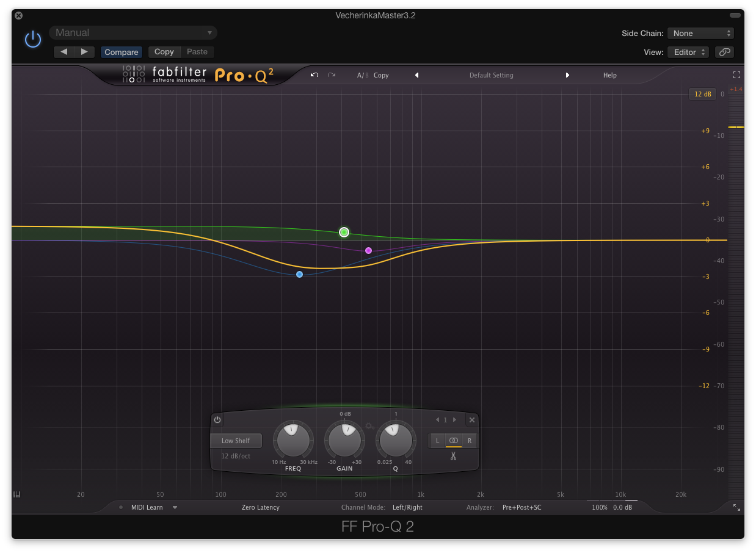Open the Side Chain dropdown
The height and width of the screenshot is (553, 756).
(700, 34)
